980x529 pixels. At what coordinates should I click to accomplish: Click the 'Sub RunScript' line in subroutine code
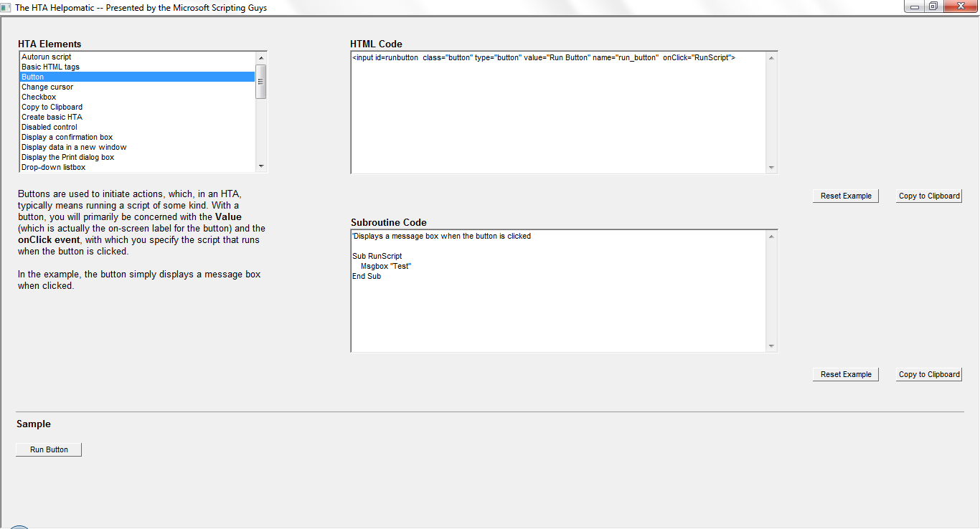point(377,256)
